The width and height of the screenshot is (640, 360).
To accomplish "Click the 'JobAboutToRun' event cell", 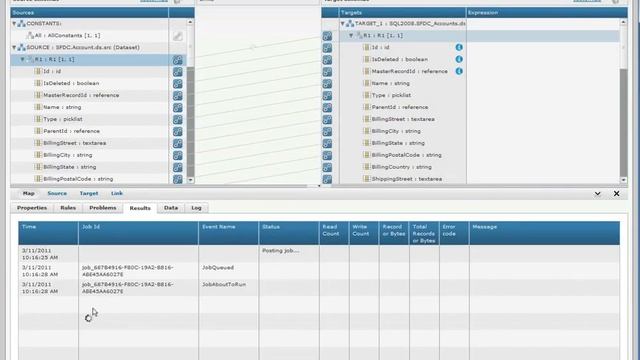I will point(228,288).
